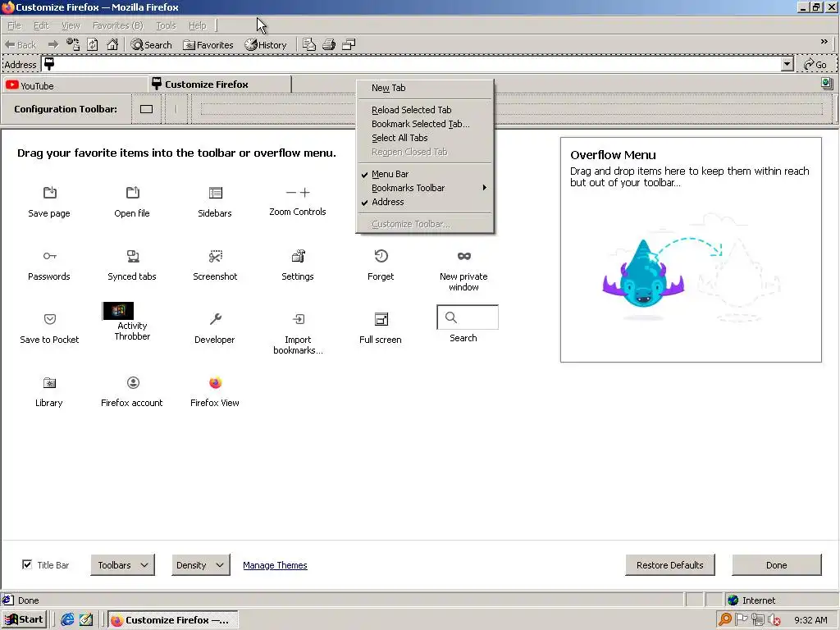Open Internet Explorer from quick launch
The height and width of the screenshot is (630, 840).
click(67, 620)
